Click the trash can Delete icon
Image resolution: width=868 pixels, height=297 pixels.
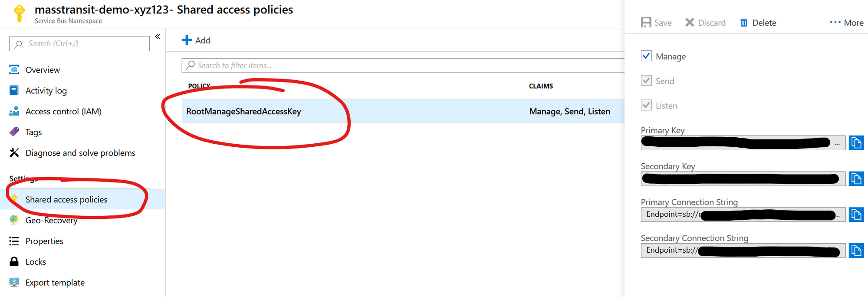(744, 23)
